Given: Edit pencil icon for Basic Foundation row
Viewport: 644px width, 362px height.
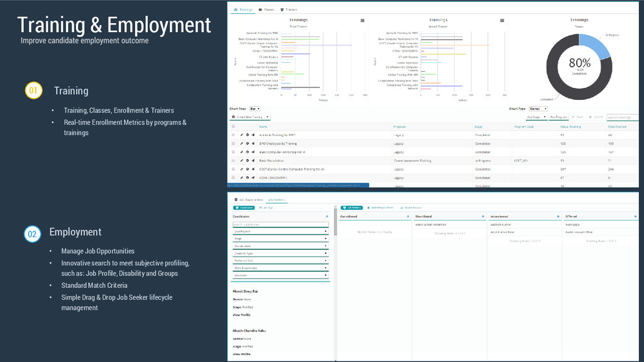Looking at the screenshot, I should coord(241,160).
